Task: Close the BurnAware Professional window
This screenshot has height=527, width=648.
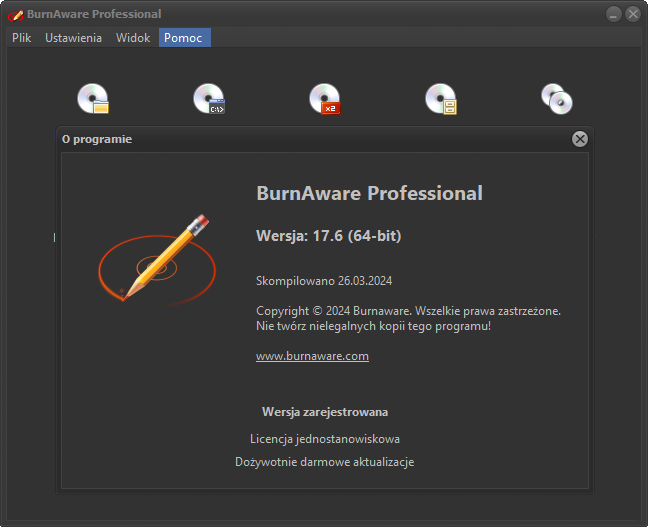Action: coord(633,14)
